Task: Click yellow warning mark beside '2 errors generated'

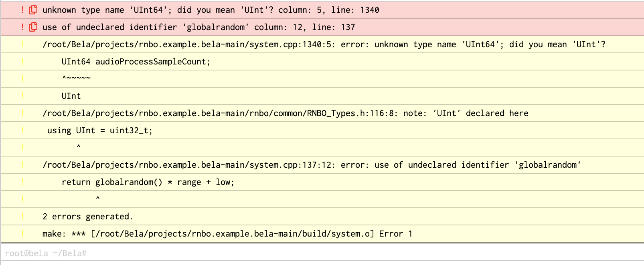Action: [22, 216]
